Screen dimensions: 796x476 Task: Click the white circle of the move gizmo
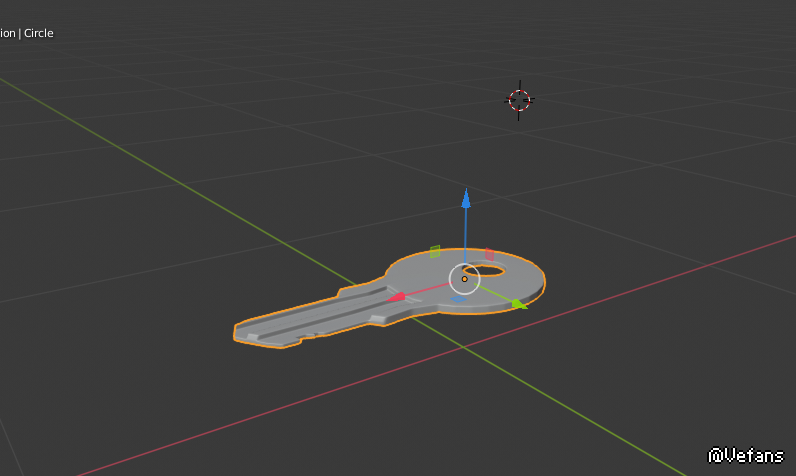click(x=465, y=265)
